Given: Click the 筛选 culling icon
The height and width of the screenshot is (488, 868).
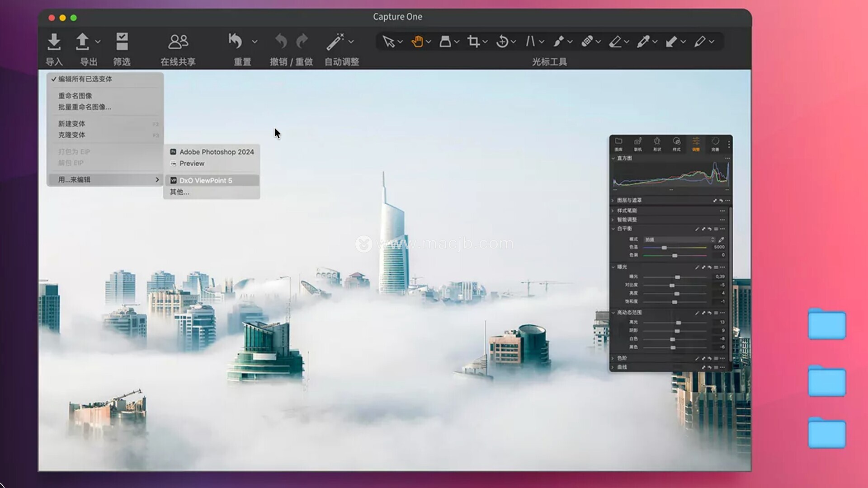Looking at the screenshot, I should click(122, 42).
